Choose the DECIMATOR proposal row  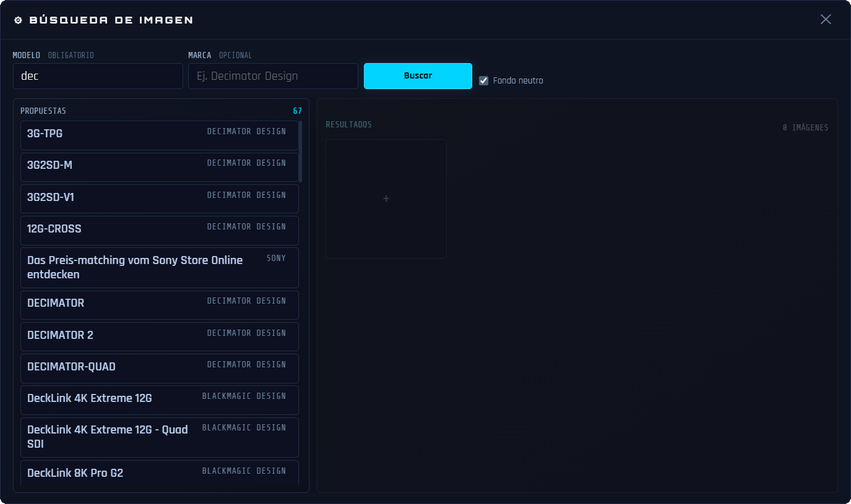coord(160,305)
